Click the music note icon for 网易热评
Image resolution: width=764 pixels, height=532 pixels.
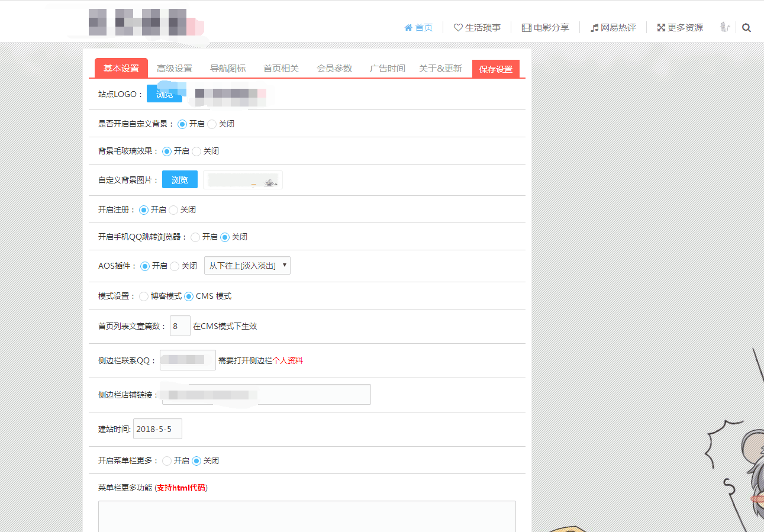(593, 27)
